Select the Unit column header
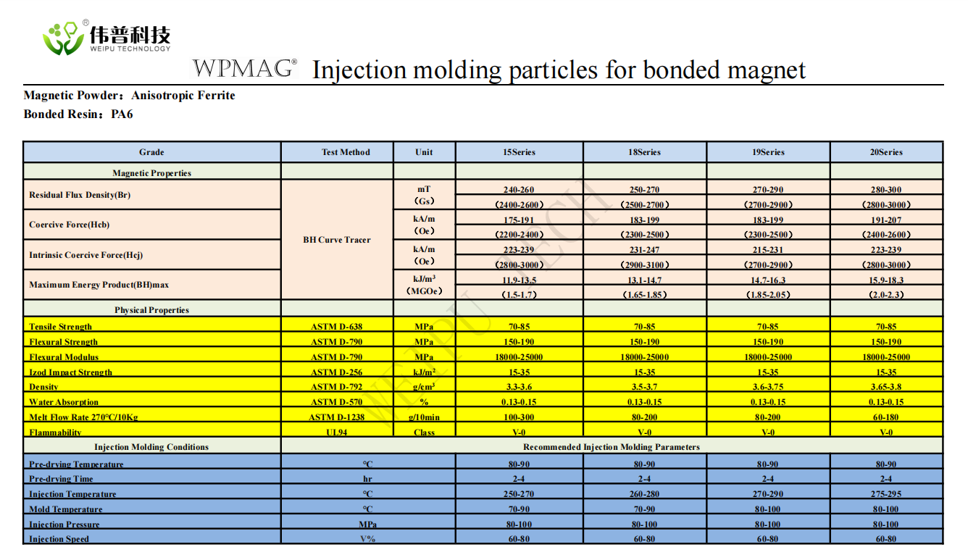 pos(424,152)
